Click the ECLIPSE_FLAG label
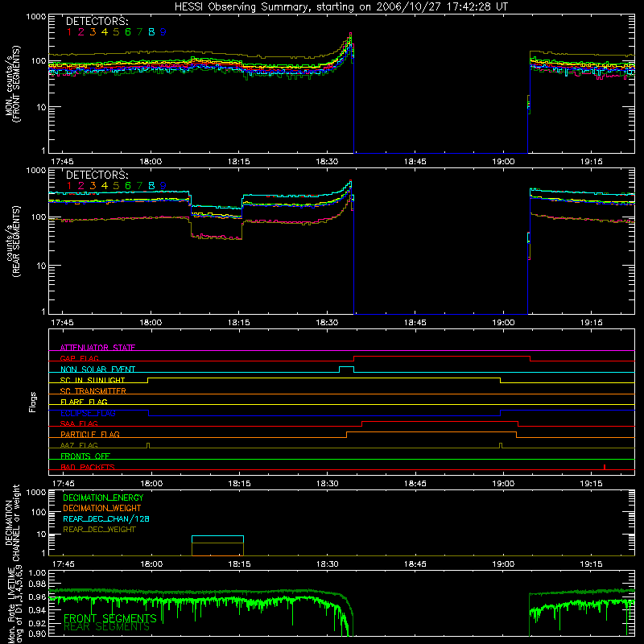The image size is (644, 644). (88, 413)
